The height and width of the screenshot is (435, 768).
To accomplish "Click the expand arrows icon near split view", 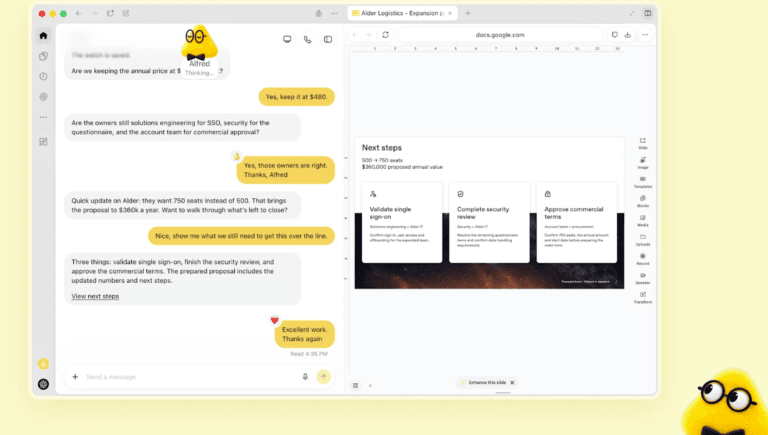I will pyautogui.click(x=632, y=13).
